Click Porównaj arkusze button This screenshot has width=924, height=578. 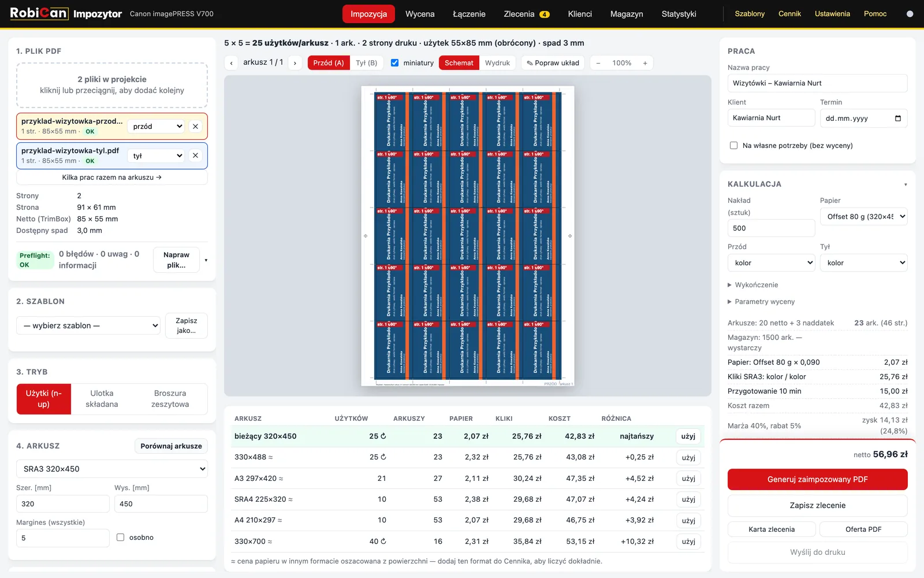171,446
